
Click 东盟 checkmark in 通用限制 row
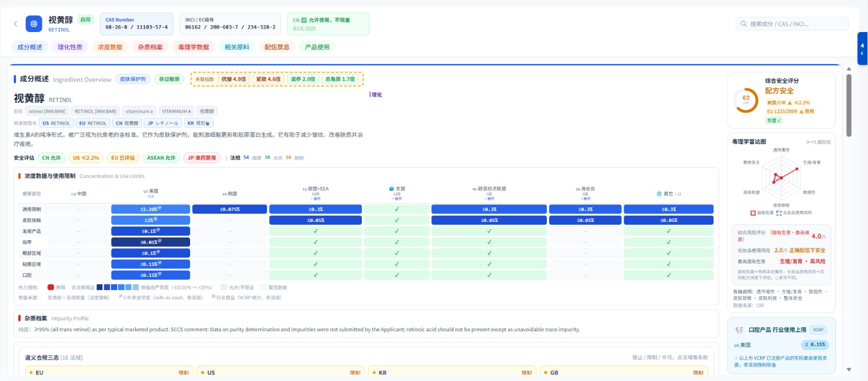point(396,209)
